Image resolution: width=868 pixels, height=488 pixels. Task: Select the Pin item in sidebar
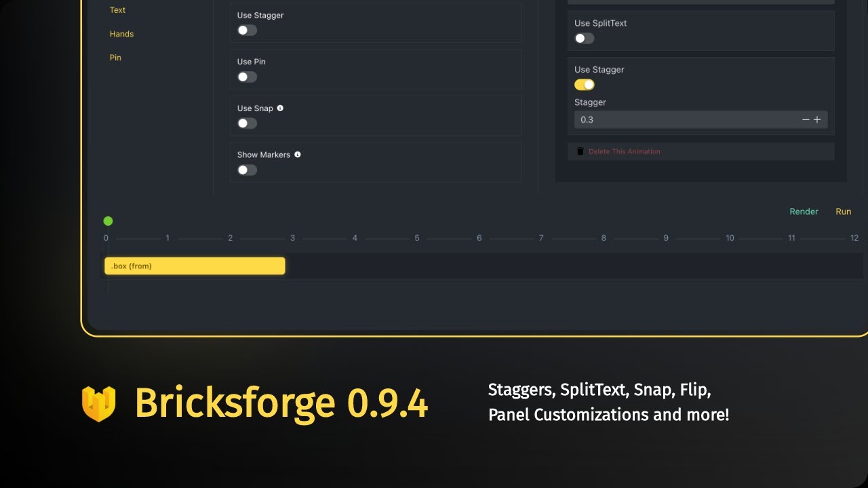(115, 58)
